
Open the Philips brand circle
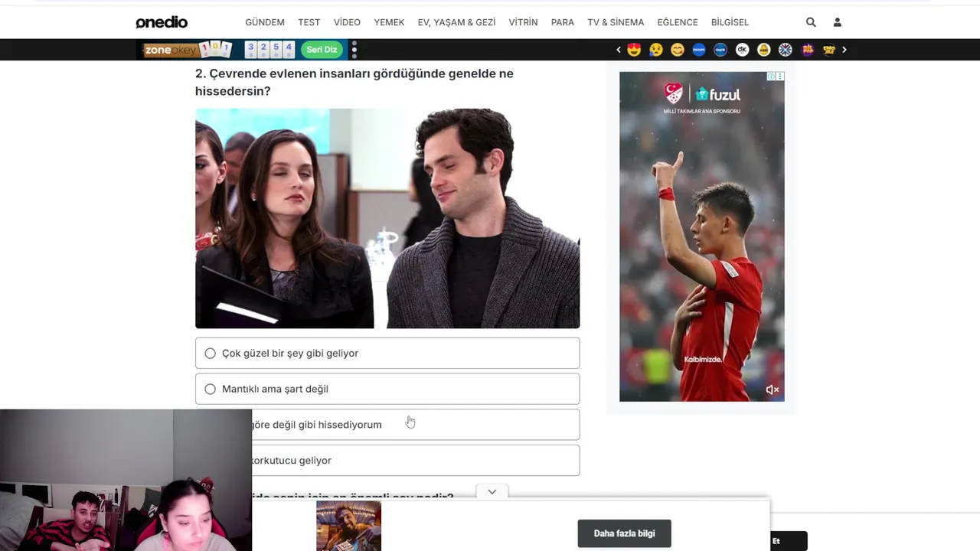tap(698, 50)
